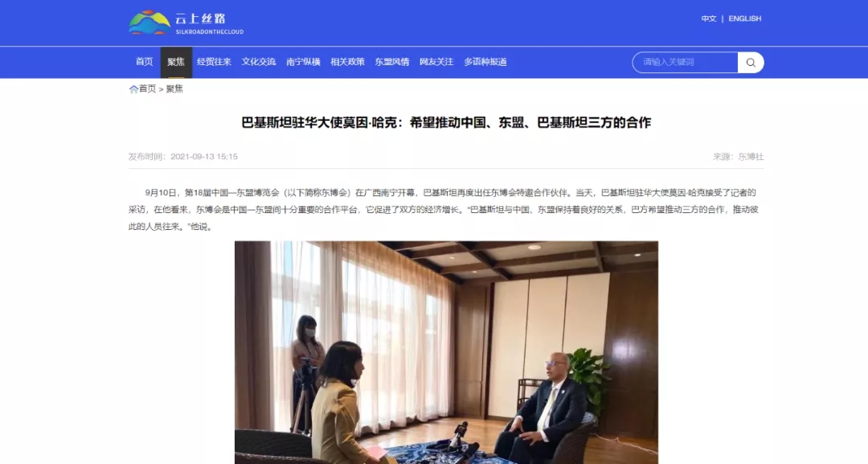Click the interview photo in article

446,352
